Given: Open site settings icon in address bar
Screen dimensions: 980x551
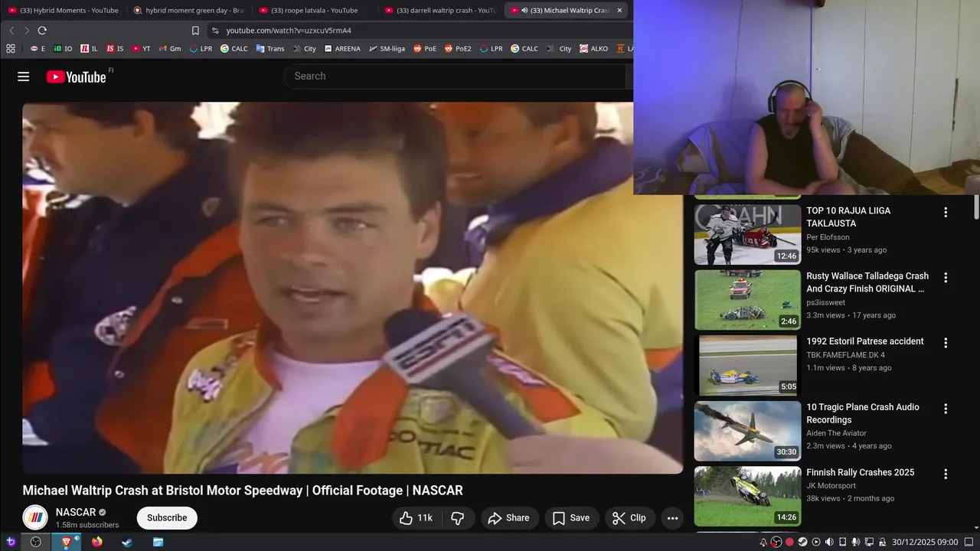Looking at the screenshot, I should pyautogui.click(x=215, y=31).
